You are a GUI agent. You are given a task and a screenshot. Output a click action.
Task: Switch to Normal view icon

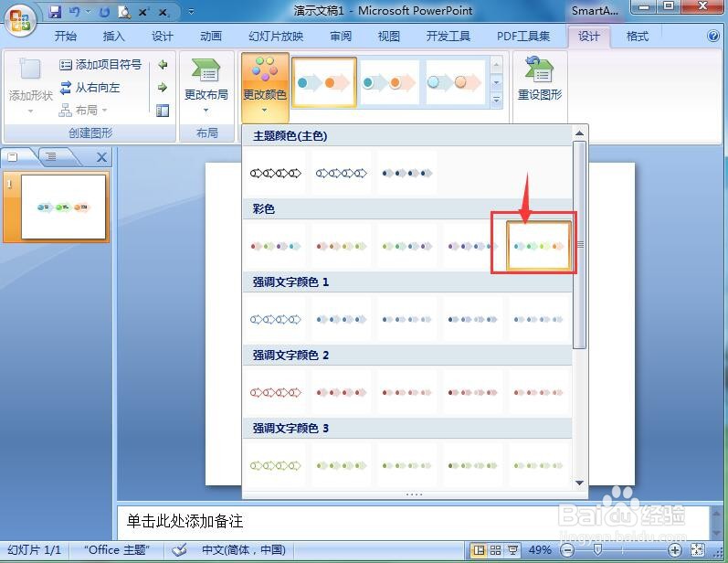coord(479,550)
